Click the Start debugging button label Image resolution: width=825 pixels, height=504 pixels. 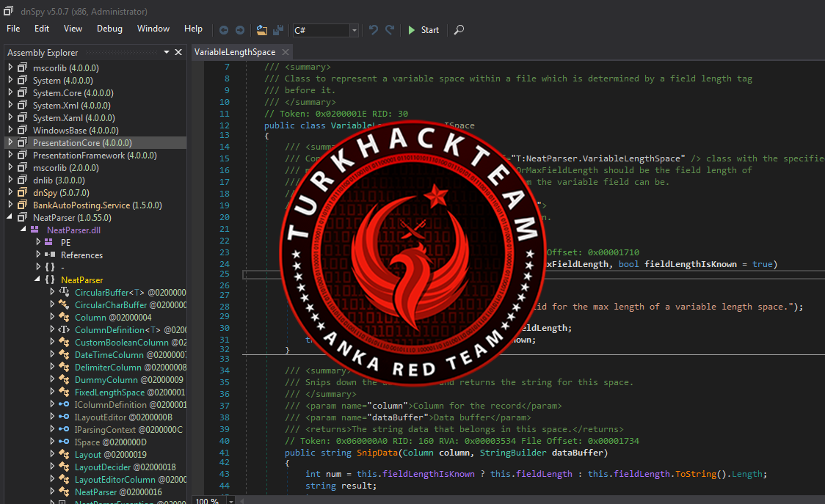coord(430,30)
